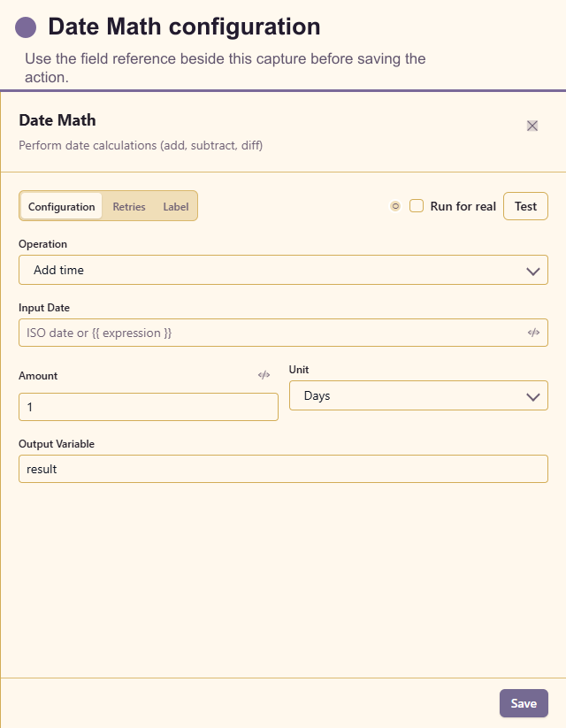Click the Input Date field label
The height and width of the screenshot is (728, 566).
44,307
